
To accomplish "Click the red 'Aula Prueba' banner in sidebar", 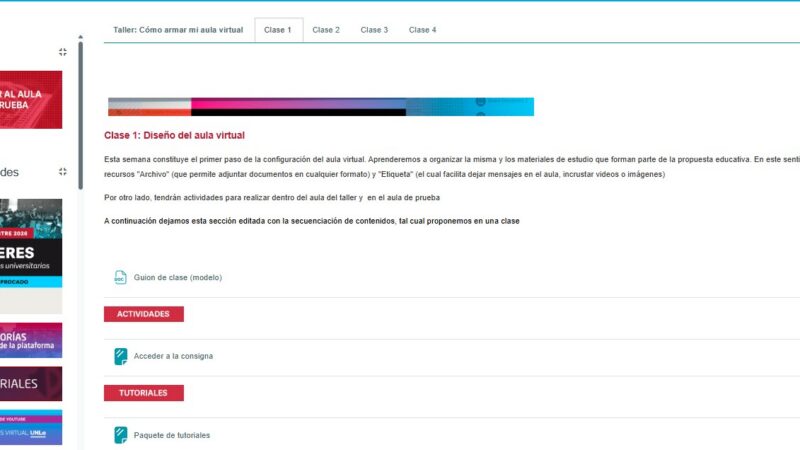I will point(30,100).
